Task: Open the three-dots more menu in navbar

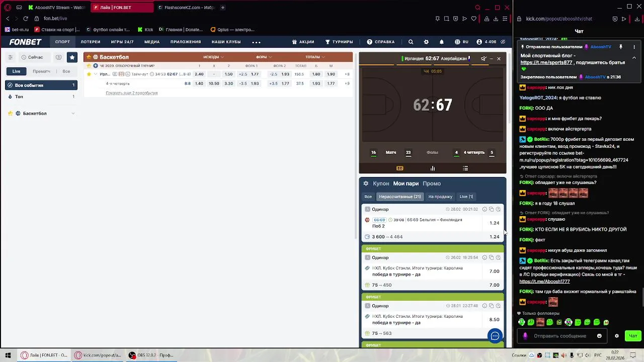Action: (256, 42)
